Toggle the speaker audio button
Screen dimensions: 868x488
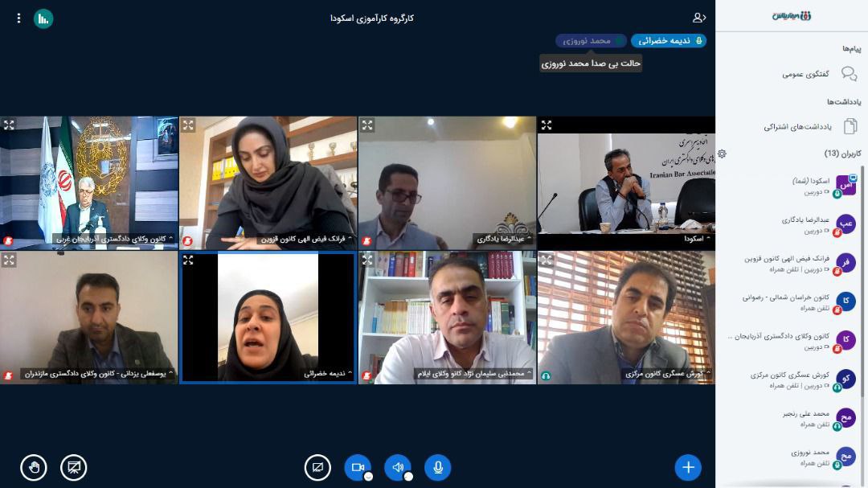point(398,468)
